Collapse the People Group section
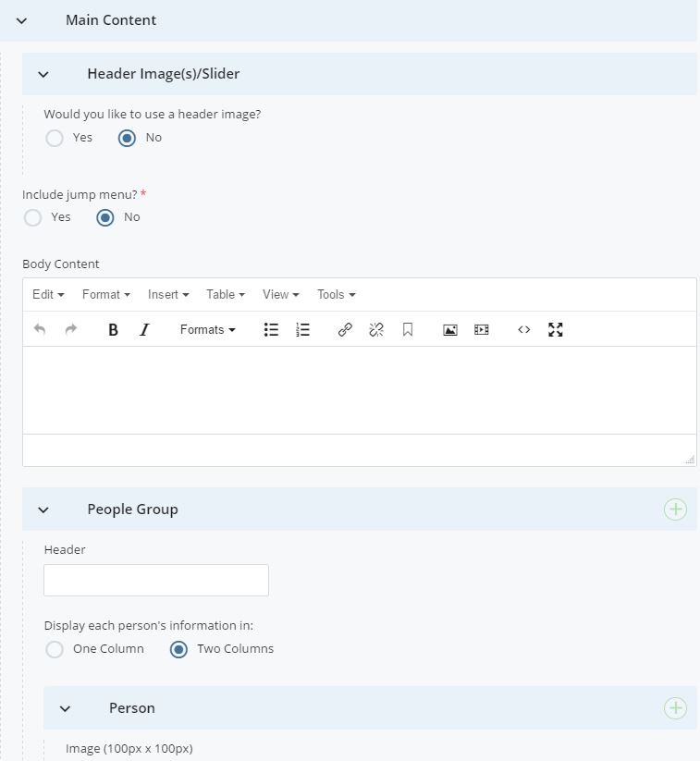Image resolution: width=700 pixels, height=761 pixels. pyautogui.click(x=43, y=509)
